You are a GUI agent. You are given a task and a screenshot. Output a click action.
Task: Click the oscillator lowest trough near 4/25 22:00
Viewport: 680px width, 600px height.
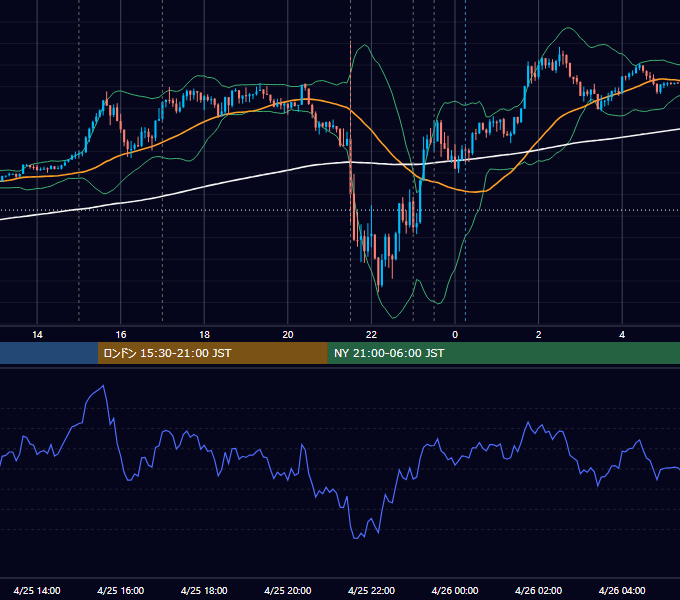pos(356,538)
